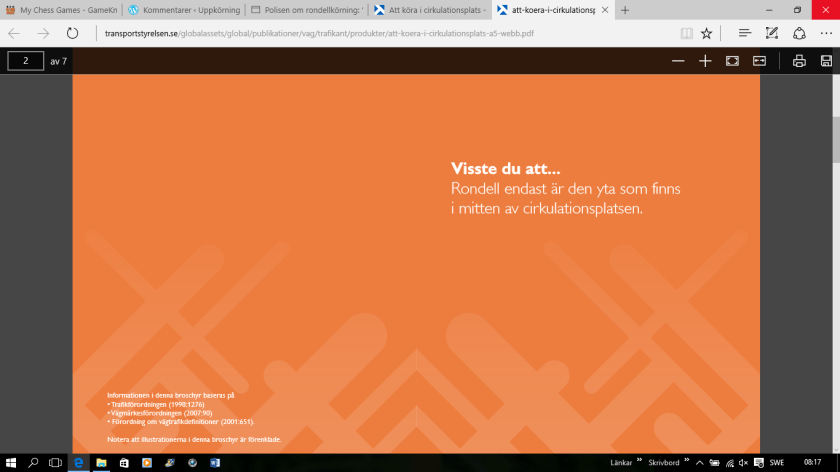
Task: Open the browser More actions menu
Action: click(x=825, y=33)
